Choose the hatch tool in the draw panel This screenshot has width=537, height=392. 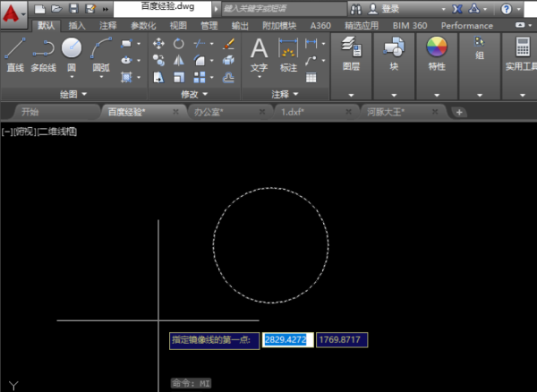tap(126, 77)
